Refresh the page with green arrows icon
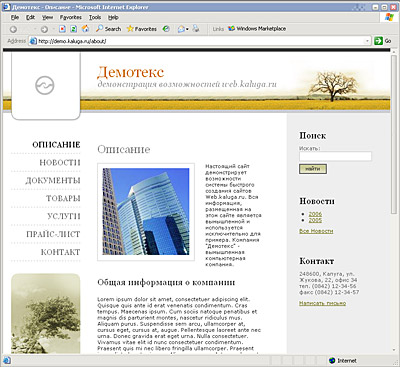Screen dimensions: 400x367 [74, 29]
